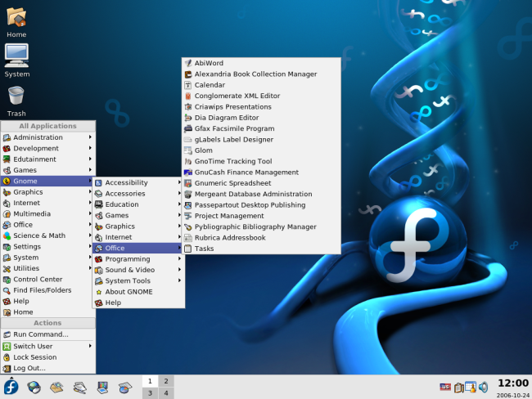This screenshot has height=399, width=532.
Task: Select Games in the Gnome submenu
Action: coord(138,215)
